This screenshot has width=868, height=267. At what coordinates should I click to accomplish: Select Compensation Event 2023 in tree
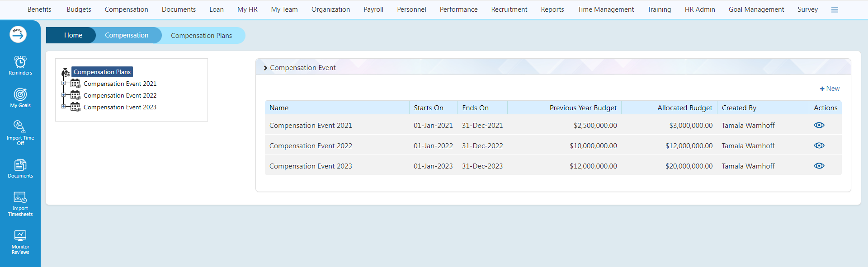[120, 107]
